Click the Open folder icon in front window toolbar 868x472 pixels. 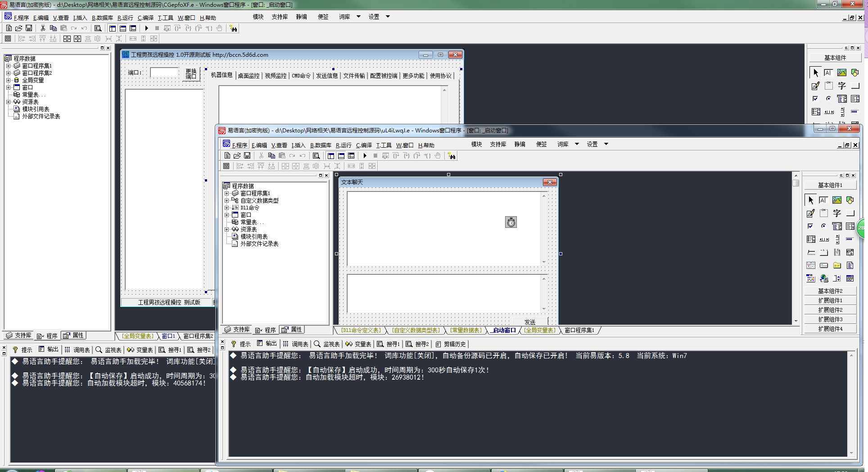pos(237,156)
